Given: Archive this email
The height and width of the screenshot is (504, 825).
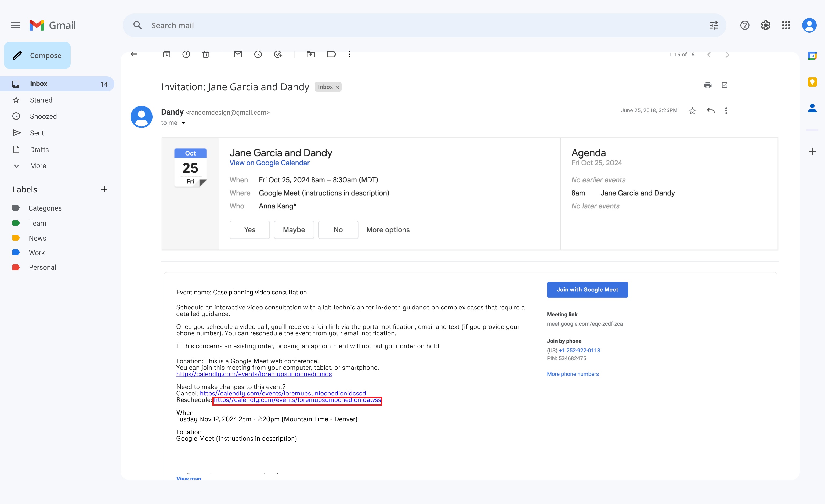Looking at the screenshot, I should coord(167,54).
